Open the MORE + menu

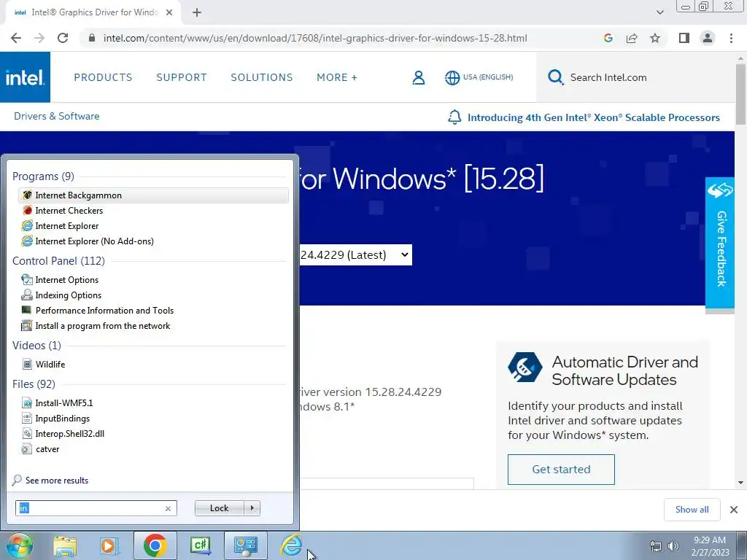tap(337, 77)
